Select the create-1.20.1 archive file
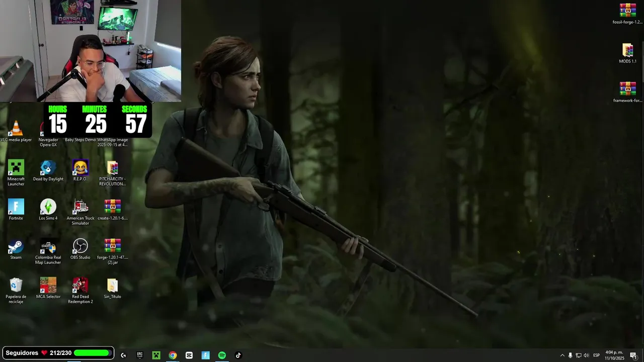 coord(112,210)
